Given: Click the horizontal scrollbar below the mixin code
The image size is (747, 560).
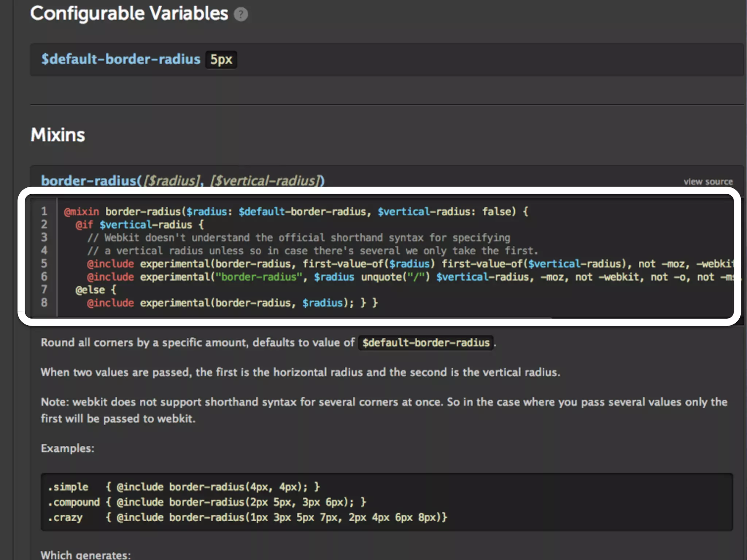Looking at the screenshot, I should 292,318.
